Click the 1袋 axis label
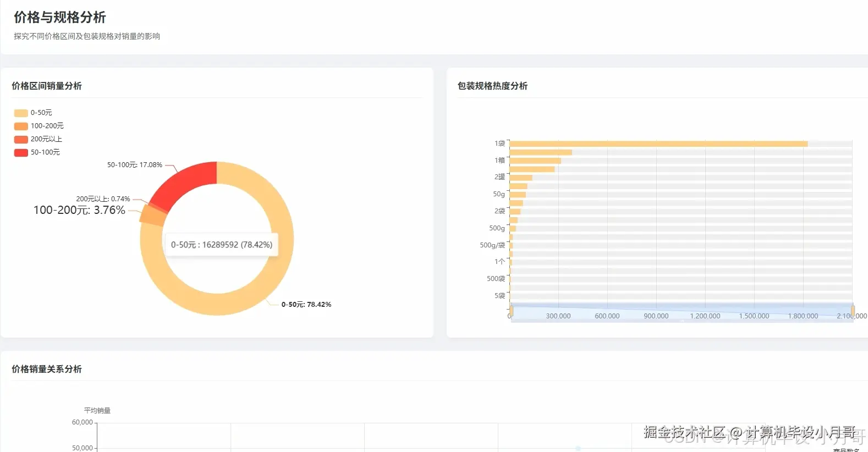Viewport: 868px width, 452px height. [x=499, y=144]
